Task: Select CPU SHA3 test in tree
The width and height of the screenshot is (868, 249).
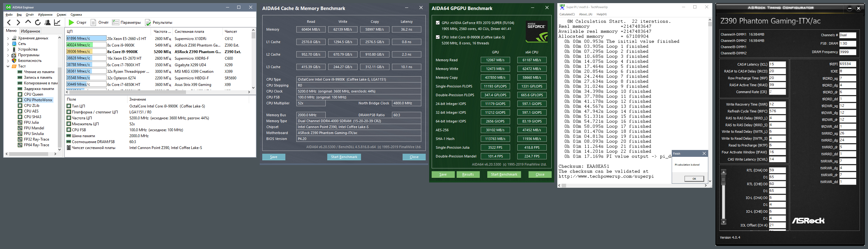Action: coord(33,117)
